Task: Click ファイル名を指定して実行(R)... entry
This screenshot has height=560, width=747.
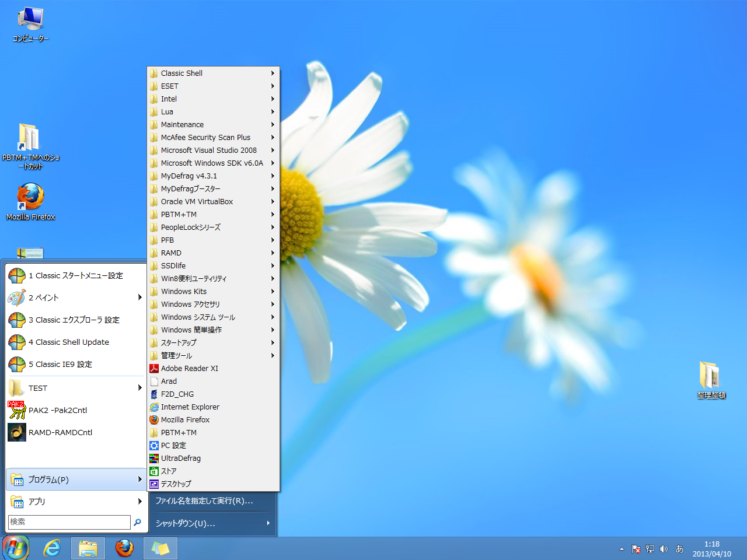Action: [x=204, y=501]
